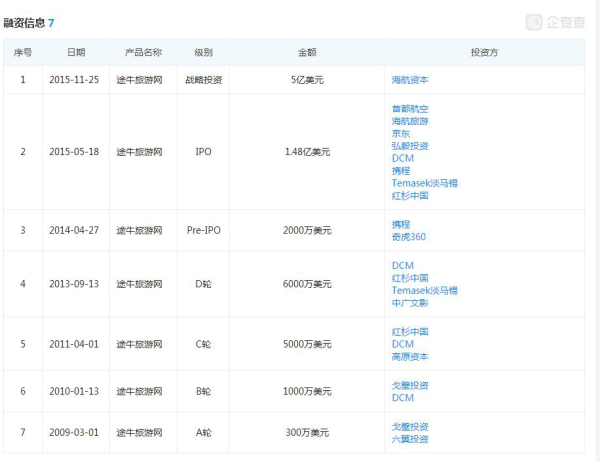The image size is (600, 462).
Task: Click the 序号 column header
Action: [x=23, y=52]
